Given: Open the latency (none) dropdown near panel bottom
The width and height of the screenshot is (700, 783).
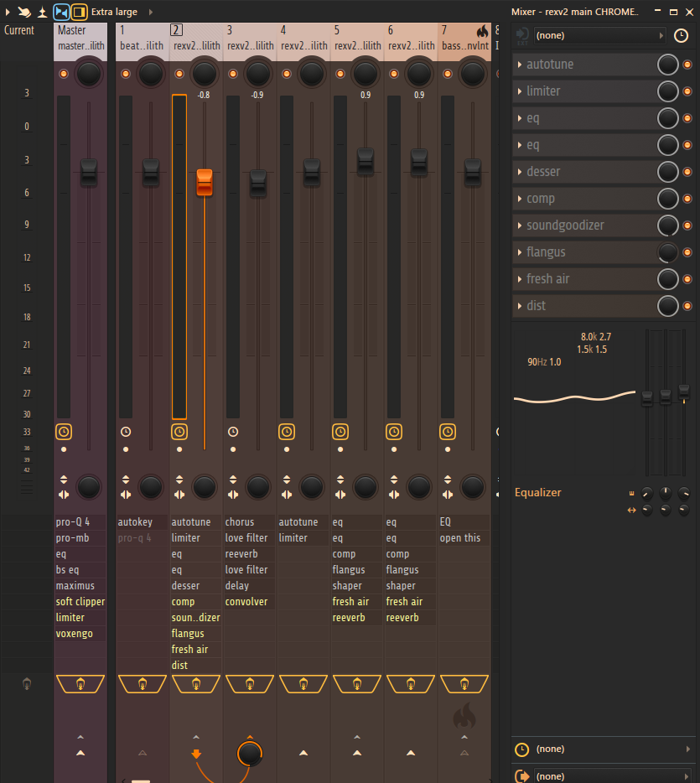Looking at the screenshot, I should pyautogui.click(x=614, y=749).
